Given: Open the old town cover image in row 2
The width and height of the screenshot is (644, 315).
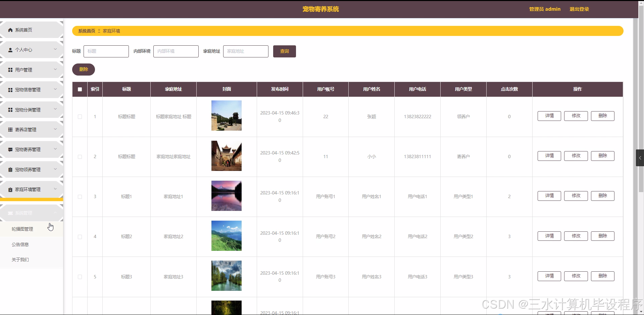Looking at the screenshot, I should point(227,156).
